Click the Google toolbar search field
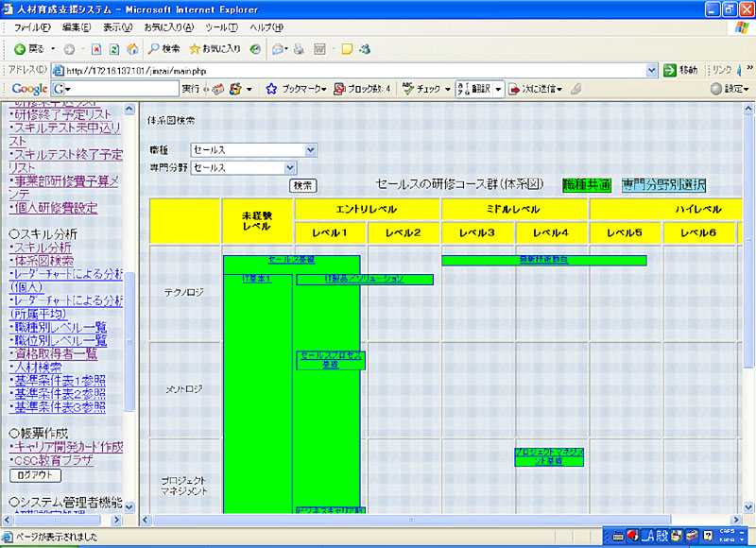 pos(115,89)
